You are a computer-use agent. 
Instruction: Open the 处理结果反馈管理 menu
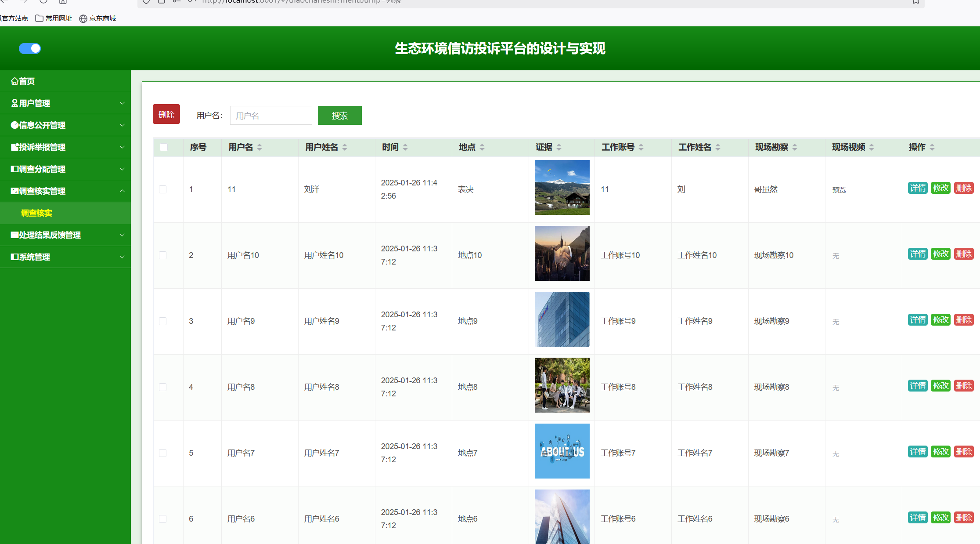tap(49, 235)
